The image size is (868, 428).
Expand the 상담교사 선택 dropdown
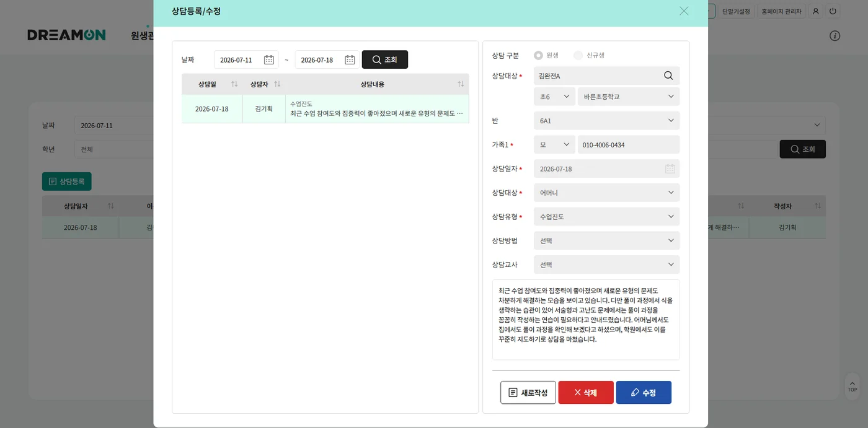pos(606,264)
